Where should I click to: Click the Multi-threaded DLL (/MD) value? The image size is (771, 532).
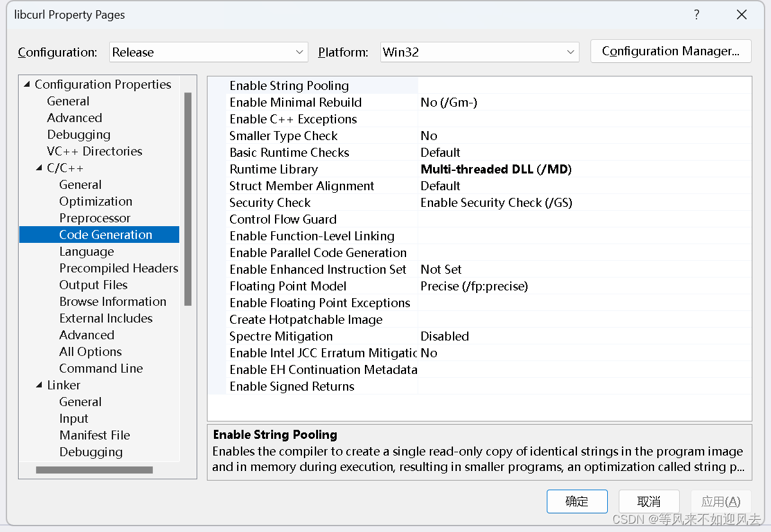click(496, 169)
